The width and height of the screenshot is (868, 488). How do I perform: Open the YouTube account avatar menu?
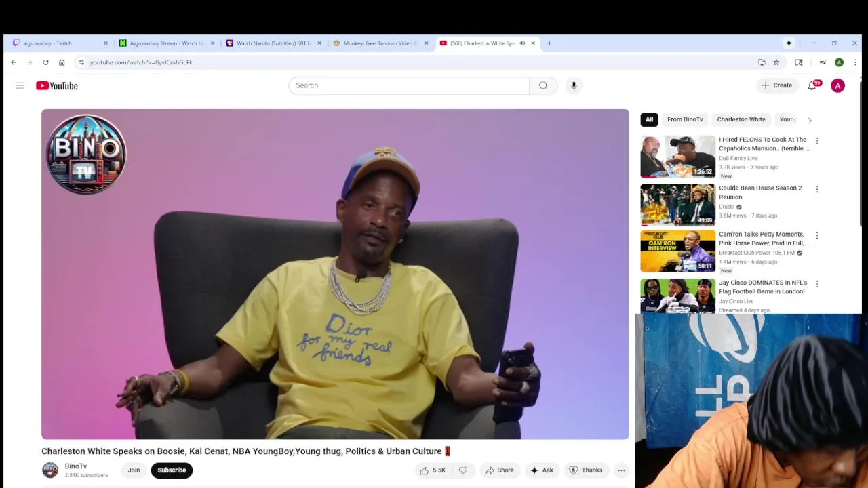(x=837, y=85)
